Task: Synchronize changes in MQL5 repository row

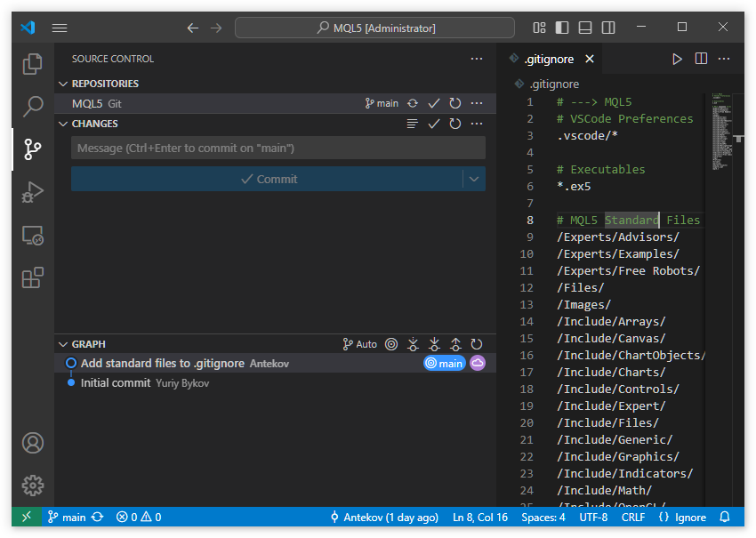Action: pyautogui.click(x=412, y=103)
